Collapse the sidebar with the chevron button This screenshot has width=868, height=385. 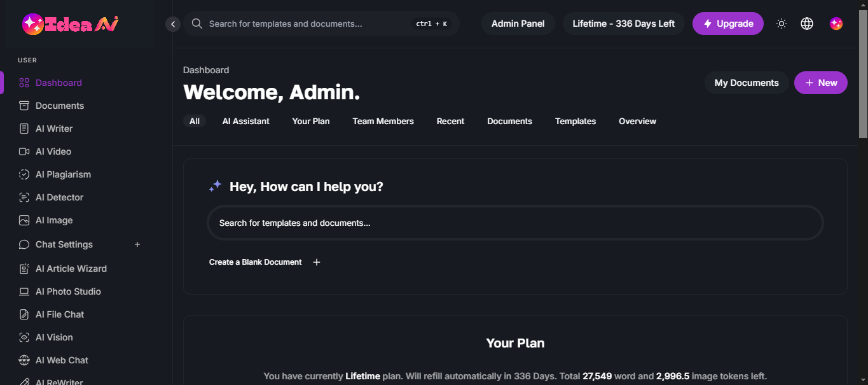click(173, 24)
